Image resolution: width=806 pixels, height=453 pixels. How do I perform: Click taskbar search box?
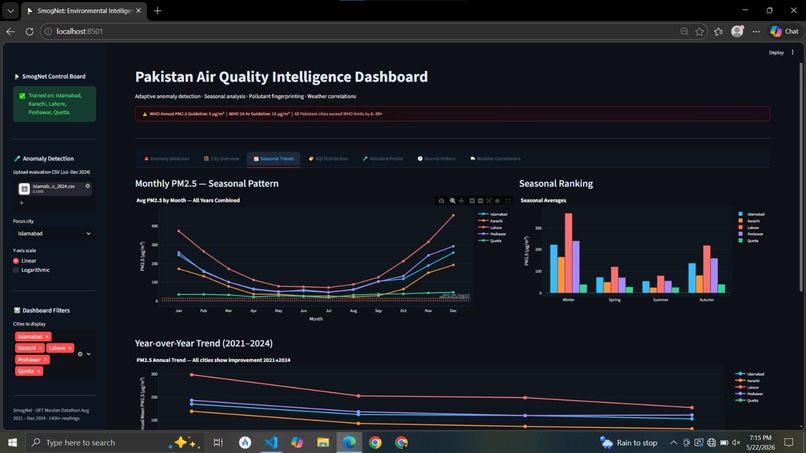tap(114, 442)
